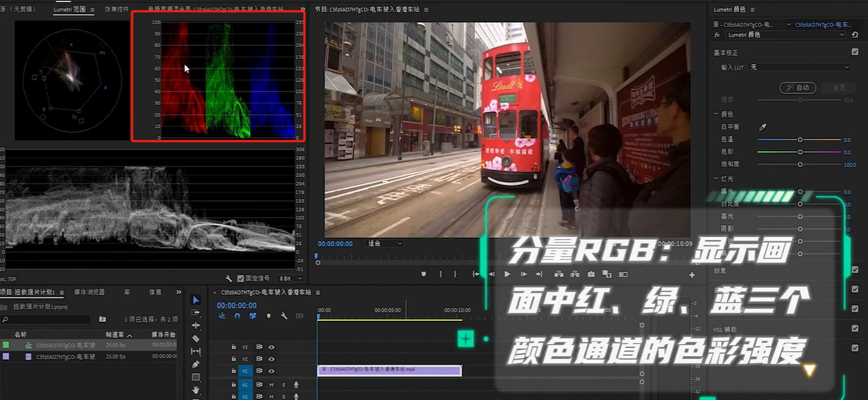868x400 pixels.
Task: Open Lumetri 颜色 panel menu
Action: pyautogui.click(x=752, y=10)
